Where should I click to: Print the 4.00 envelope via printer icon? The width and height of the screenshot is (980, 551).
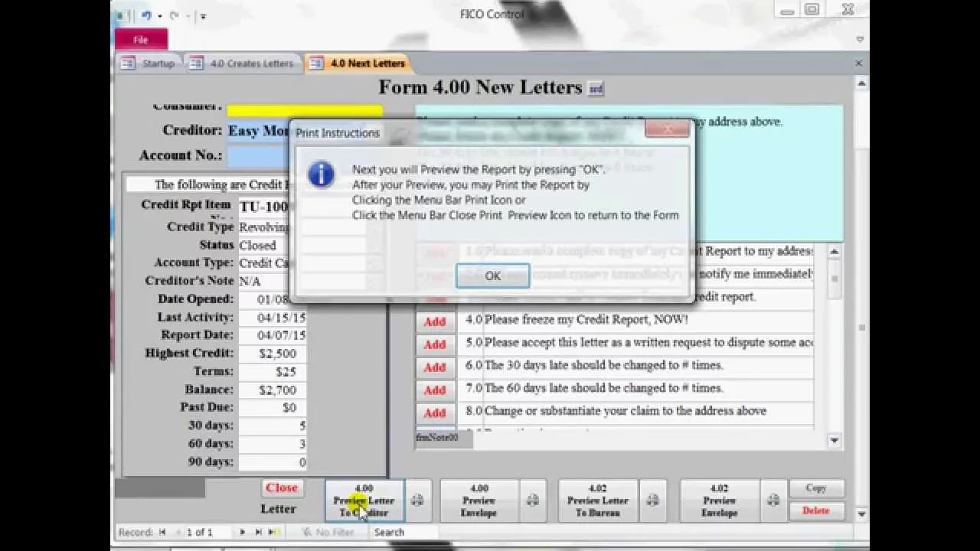[533, 500]
